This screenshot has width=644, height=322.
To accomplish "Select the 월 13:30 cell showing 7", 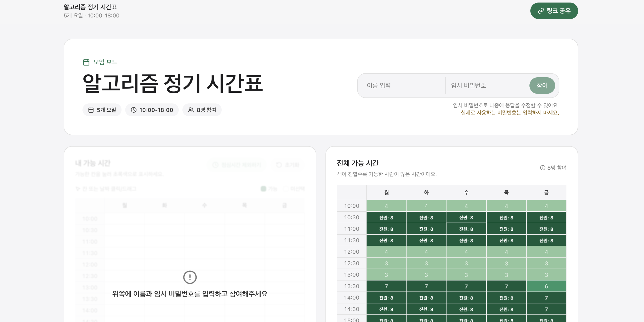I will 386,286.
